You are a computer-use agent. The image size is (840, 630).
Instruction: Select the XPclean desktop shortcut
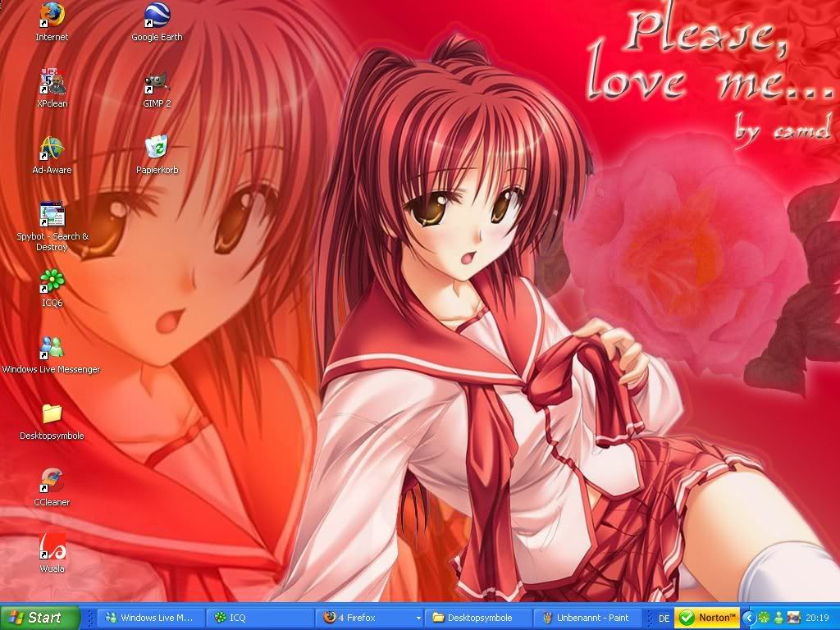coord(52,89)
